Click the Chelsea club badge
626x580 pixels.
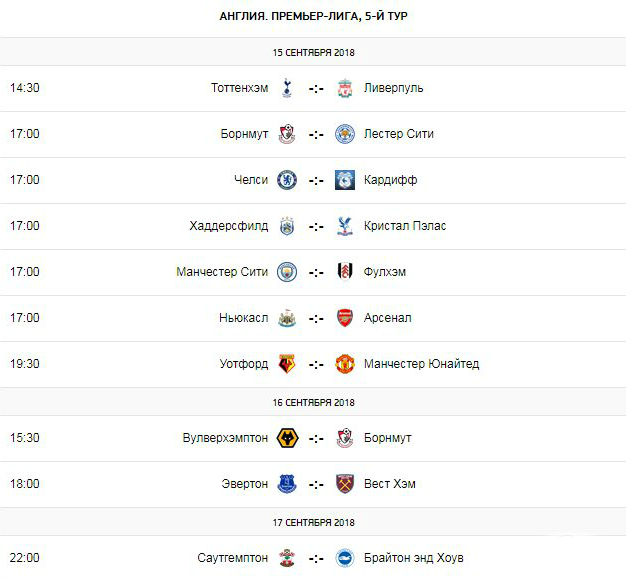pyautogui.click(x=287, y=180)
